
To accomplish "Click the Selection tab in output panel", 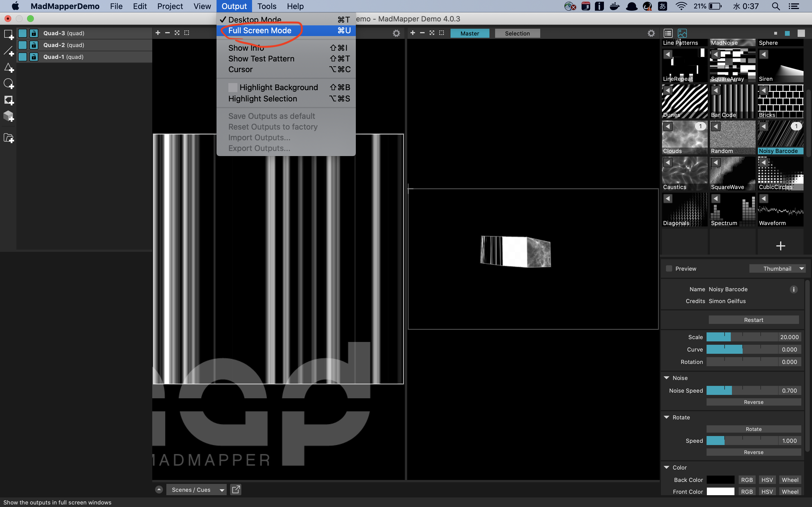I will tap(517, 33).
